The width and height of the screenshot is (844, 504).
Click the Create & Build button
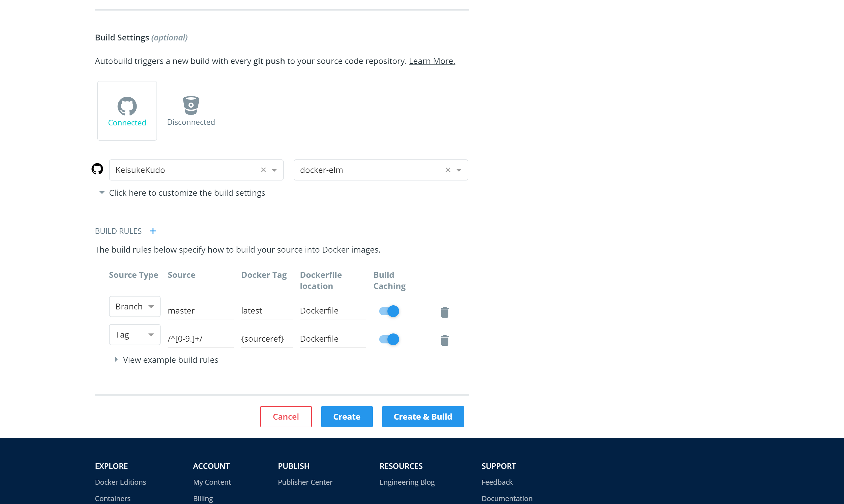click(x=423, y=417)
